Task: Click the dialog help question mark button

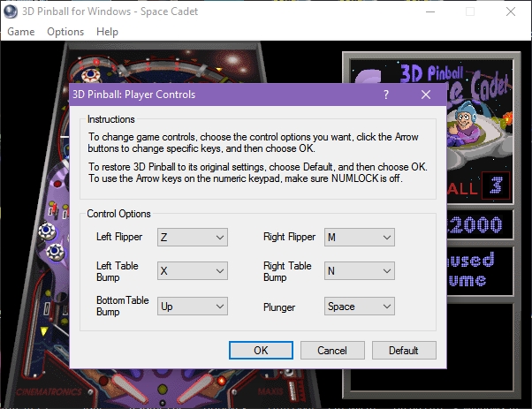Action: click(386, 95)
